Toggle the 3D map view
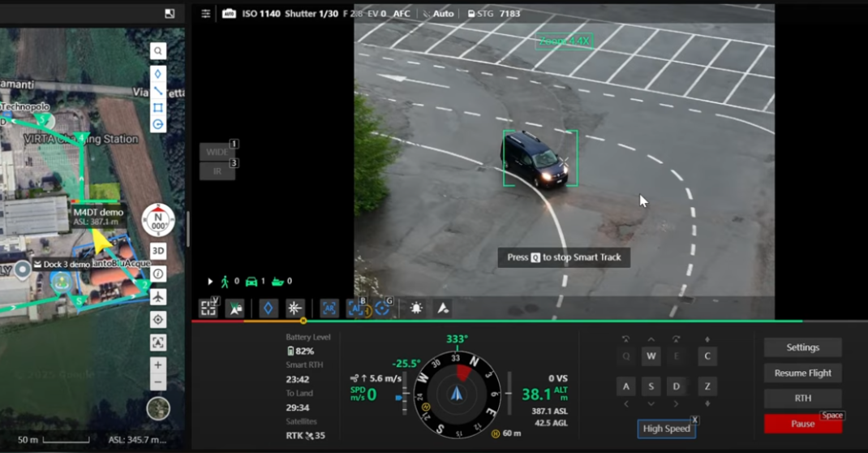 157,251
